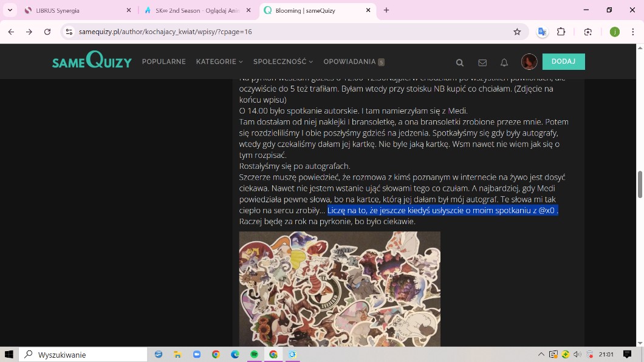The image size is (644, 362).
Task: Open the messages envelope icon
Action: 482,62
